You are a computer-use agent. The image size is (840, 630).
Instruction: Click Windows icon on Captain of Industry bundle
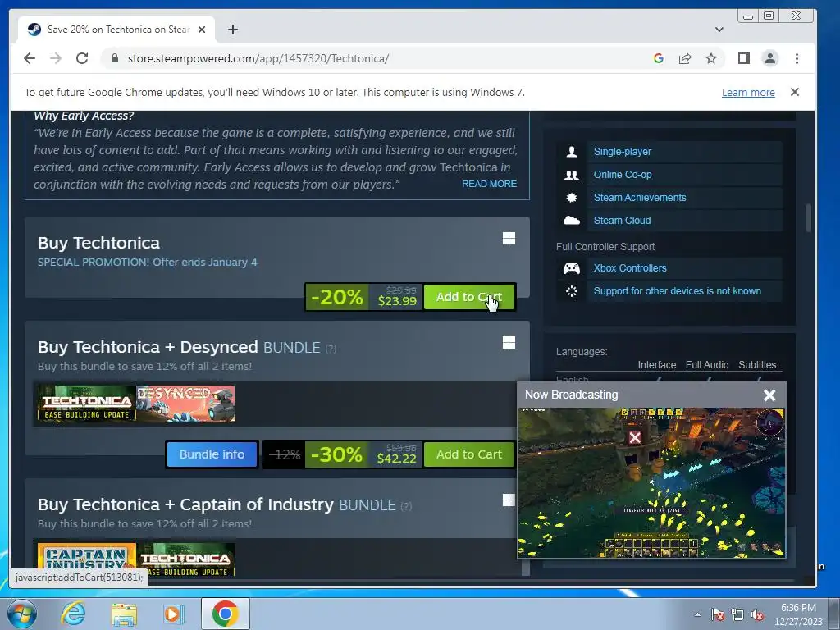[x=509, y=500]
